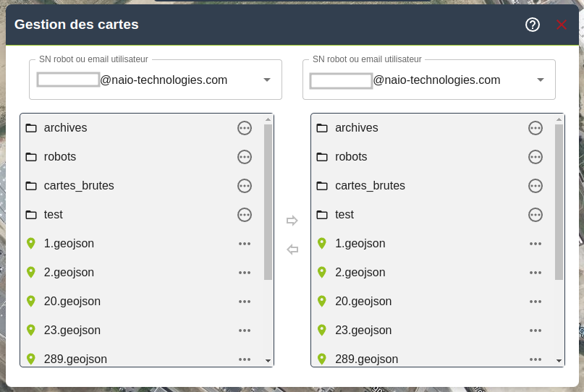
Task: Click the right list scrollbar thumb
Action: click(x=559, y=203)
